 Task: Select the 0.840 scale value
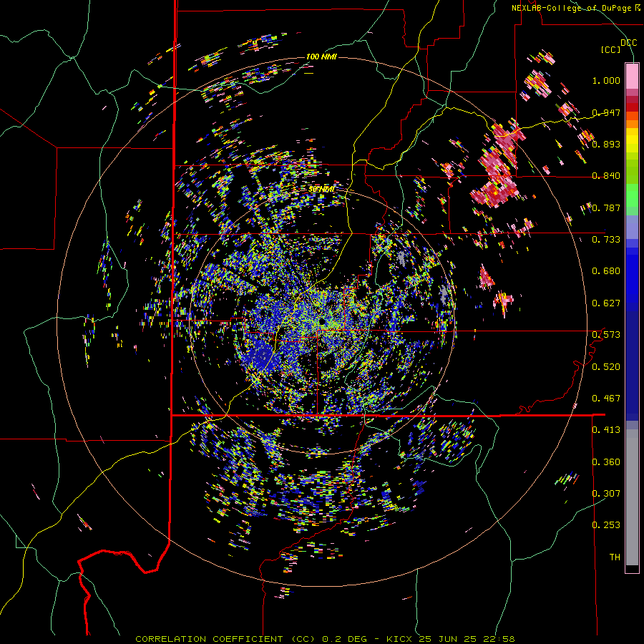click(x=606, y=176)
